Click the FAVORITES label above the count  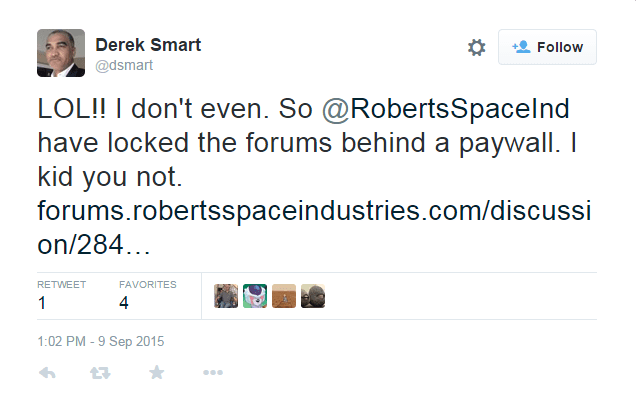[x=147, y=284]
